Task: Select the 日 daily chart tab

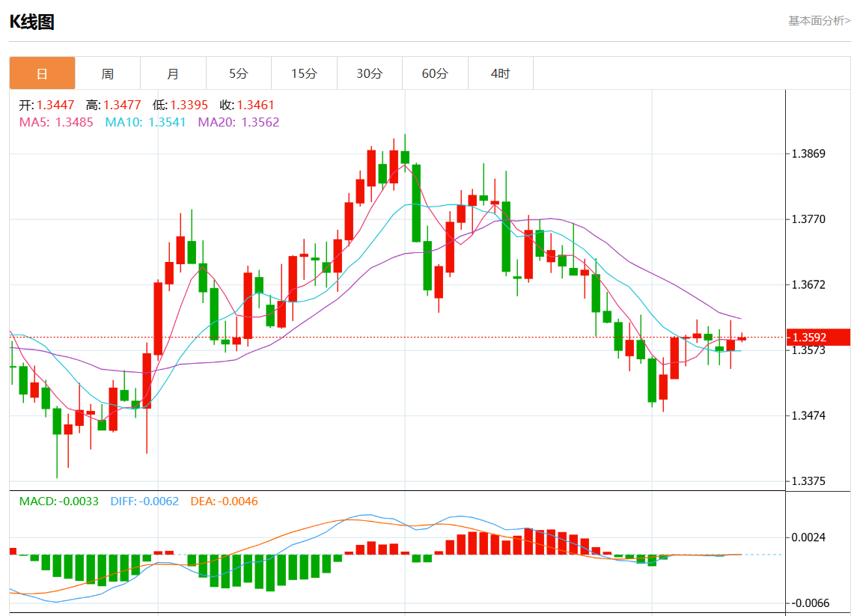Action: tap(42, 73)
